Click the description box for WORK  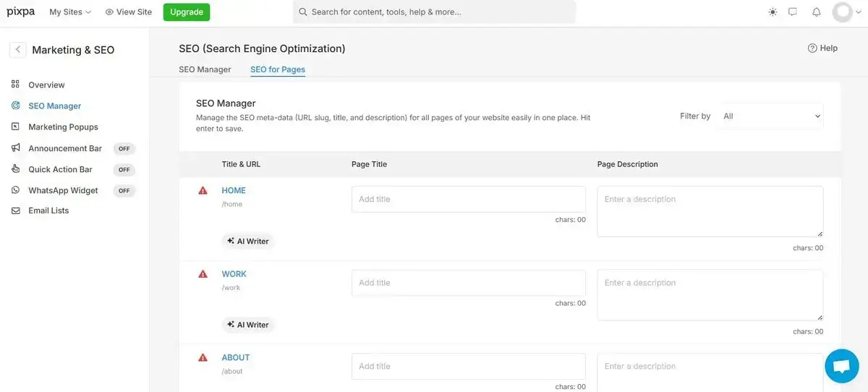pyautogui.click(x=710, y=295)
